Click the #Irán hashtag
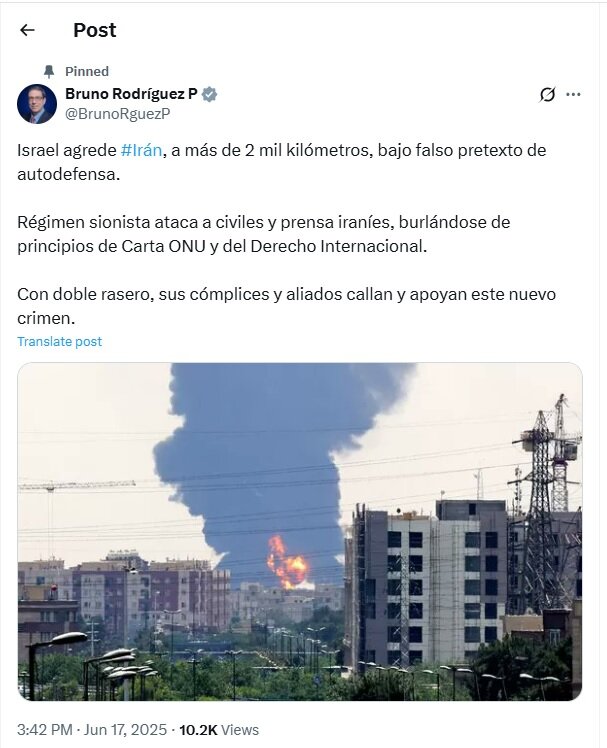Screen dimensions: 607x748 [141, 150]
